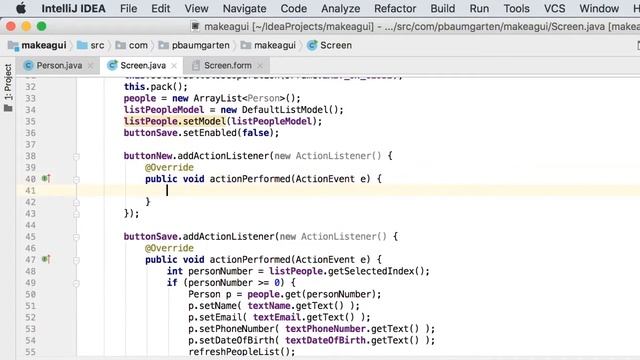This screenshot has height=360, width=640.
Task: Open the Window menu
Action: tap(599, 8)
